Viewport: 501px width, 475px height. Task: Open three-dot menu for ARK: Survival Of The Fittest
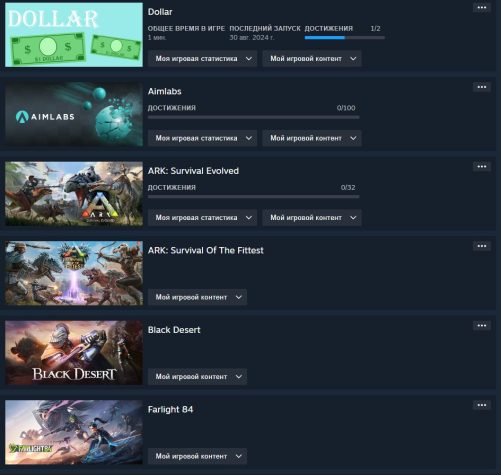pos(482,246)
